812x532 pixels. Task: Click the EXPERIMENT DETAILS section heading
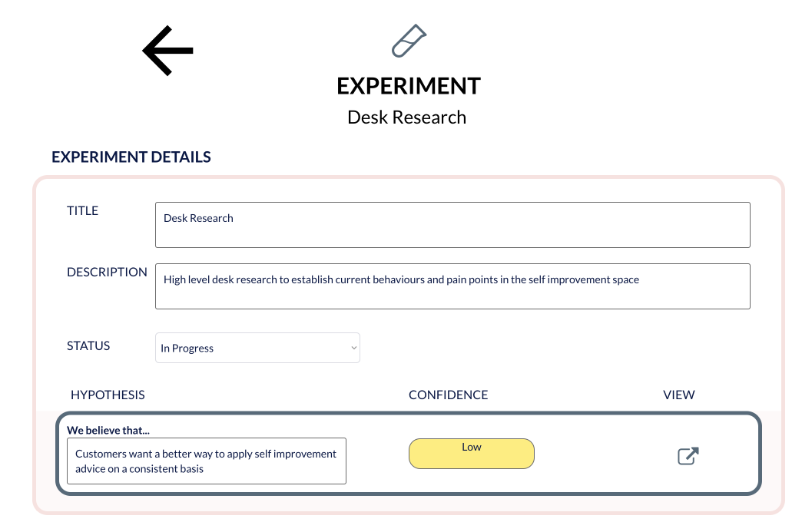pyautogui.click(x=131, y=157)
